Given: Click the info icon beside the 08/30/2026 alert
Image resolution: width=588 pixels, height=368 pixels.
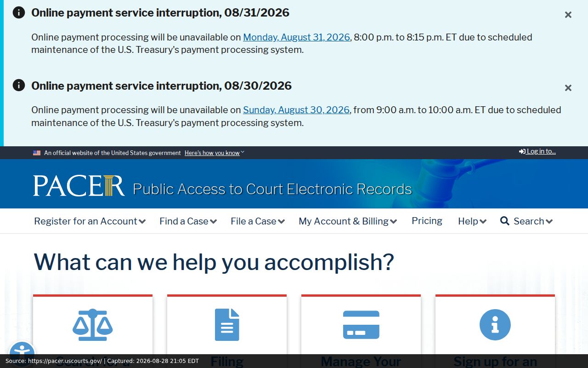Looking at the screenshot, I should coord(19,85).
